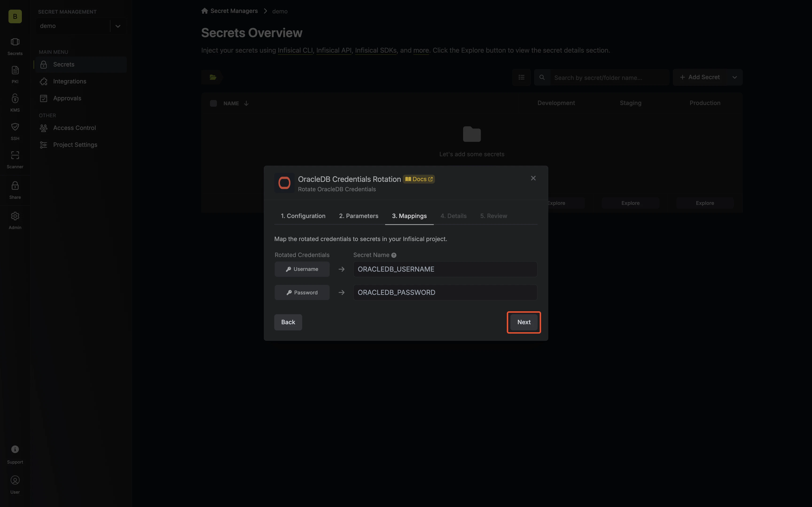812x507 pixels.
Task: Open the PKI section icon
Action: [x=15, y=74]
